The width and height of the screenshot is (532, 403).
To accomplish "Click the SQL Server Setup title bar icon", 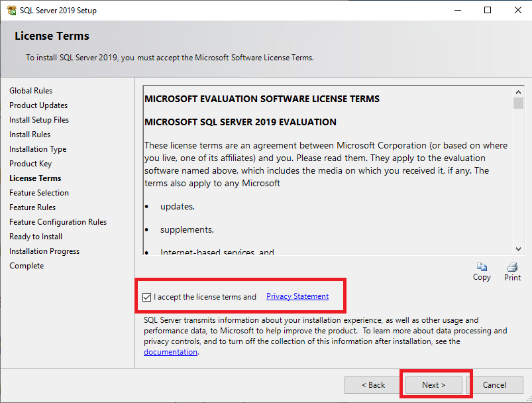I will 11,10.
